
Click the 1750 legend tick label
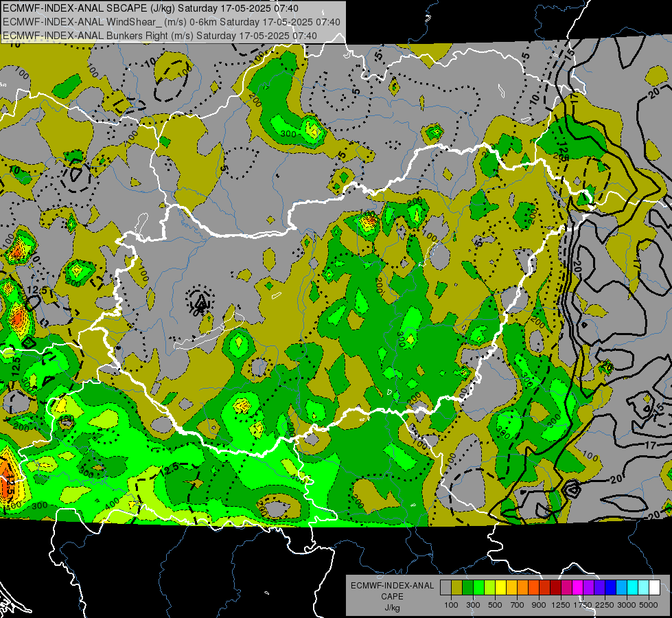583,605
